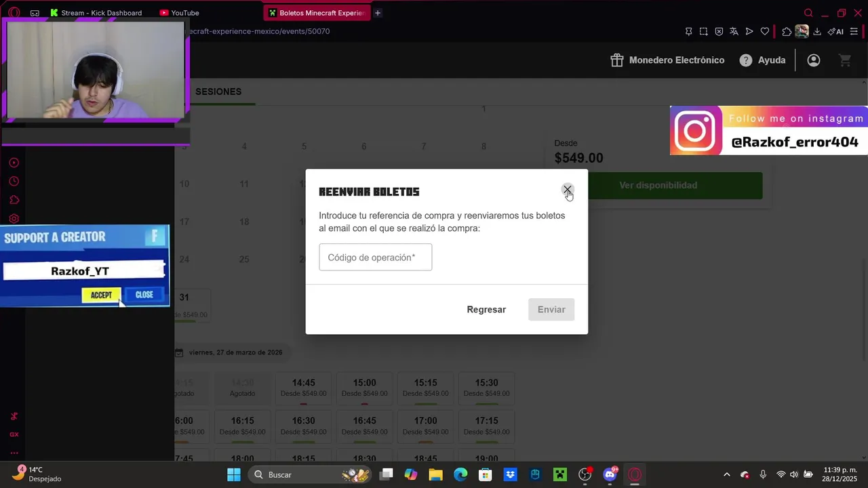The width and height of the screenshot is (868, 488).
Task: Open the Windows Start menu
Action: pyautogui.click(x=234, y=474)
